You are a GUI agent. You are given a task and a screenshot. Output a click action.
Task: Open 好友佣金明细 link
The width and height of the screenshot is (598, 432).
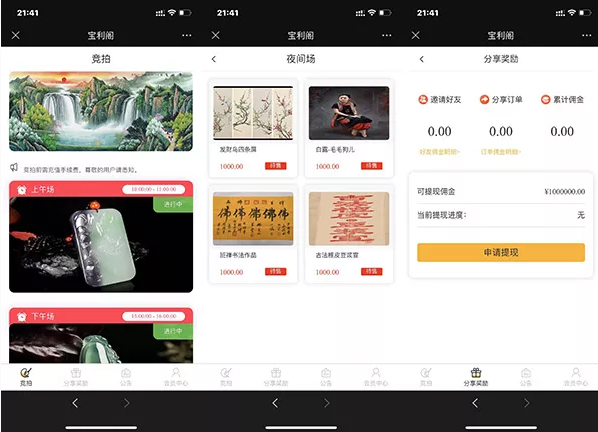(x=439, y=152)
